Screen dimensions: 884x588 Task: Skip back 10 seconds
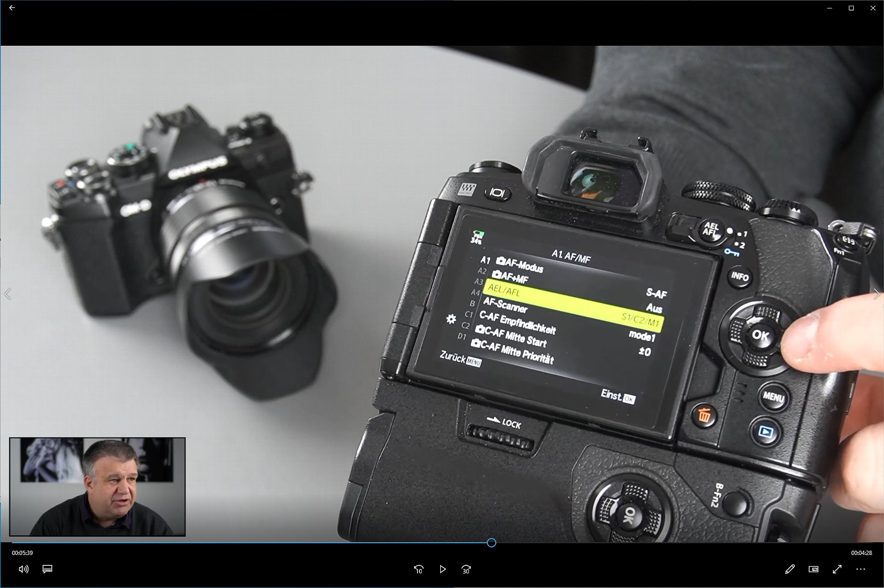click(x=419, y=569)
